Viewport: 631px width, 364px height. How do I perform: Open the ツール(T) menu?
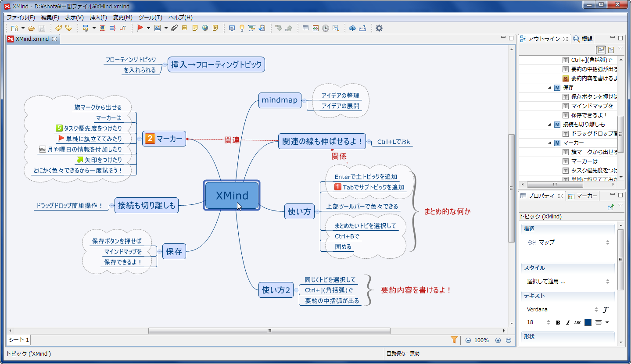click(150, 18)
